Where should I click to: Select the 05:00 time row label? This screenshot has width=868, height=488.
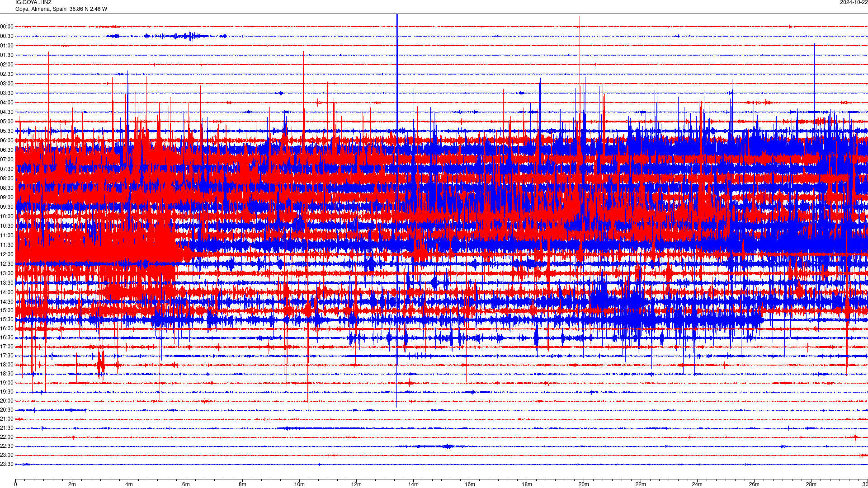tap(7, 122)
